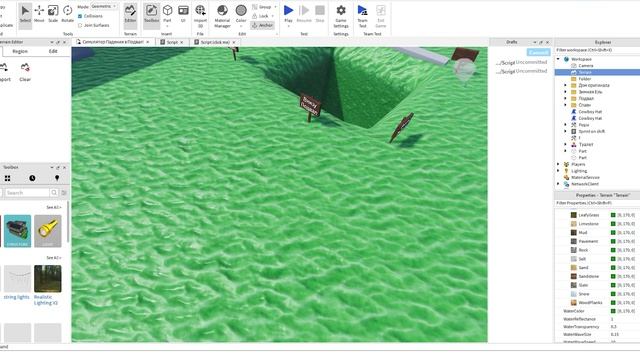Click the Commit button in Drafts
Screen dimensions: 640x360
click(x=538, y=52)
